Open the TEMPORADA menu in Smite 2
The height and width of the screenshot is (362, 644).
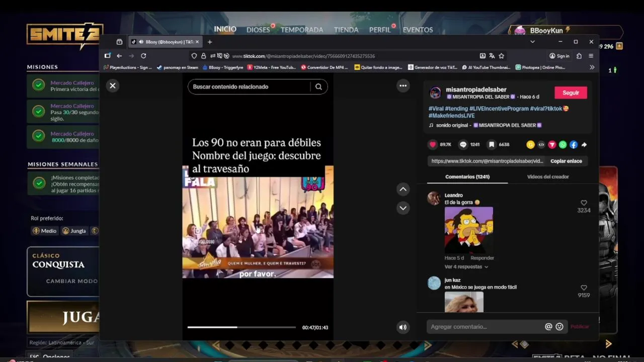(302, 30)
